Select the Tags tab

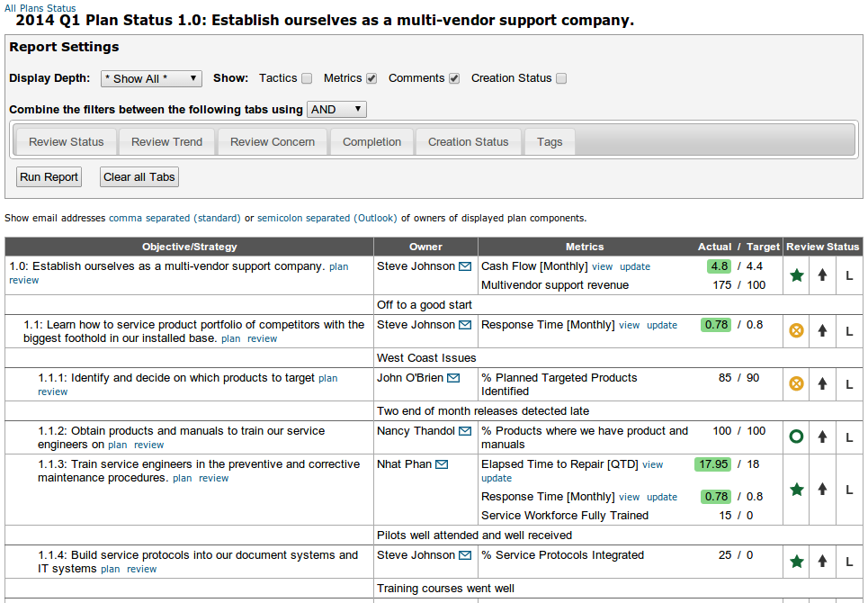pyautogui.click(x=550, y=142)
